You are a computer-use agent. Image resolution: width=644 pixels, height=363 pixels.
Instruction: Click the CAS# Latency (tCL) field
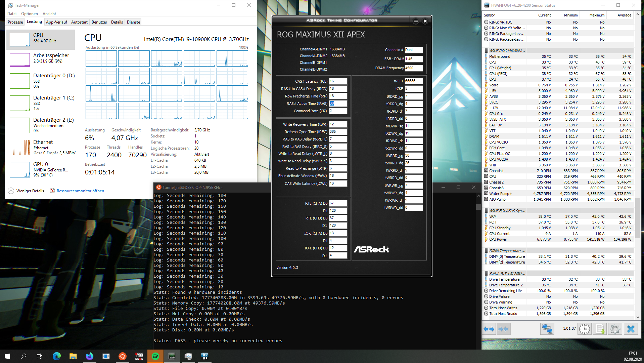point(338,81)
